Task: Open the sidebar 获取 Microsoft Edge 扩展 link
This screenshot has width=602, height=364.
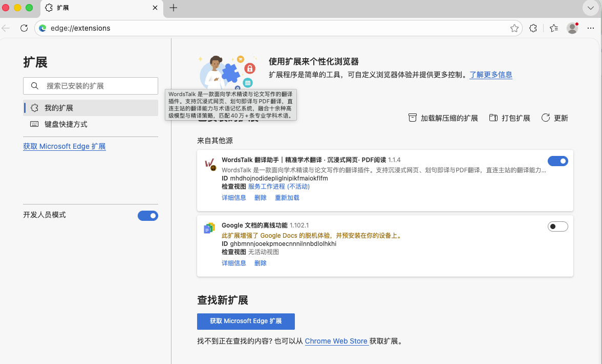Action: (64, 146)
